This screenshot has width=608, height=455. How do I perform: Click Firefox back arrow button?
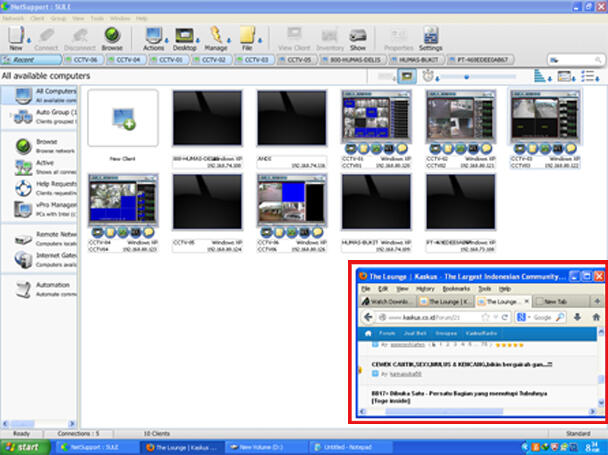point(368,317)
